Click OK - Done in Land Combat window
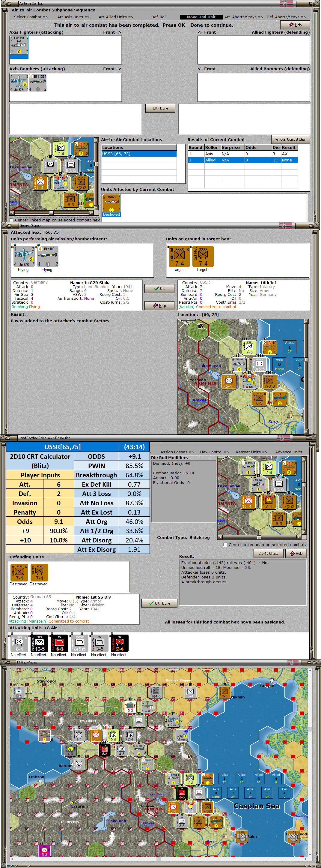 coord(159,603)
